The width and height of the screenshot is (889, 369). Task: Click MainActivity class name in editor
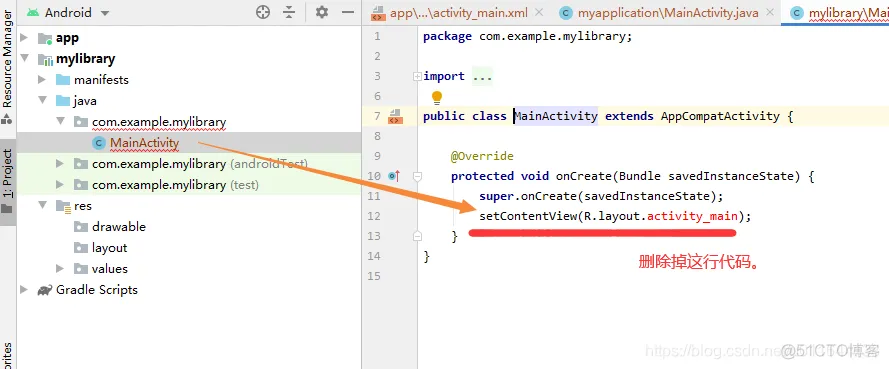coord(556,116)
